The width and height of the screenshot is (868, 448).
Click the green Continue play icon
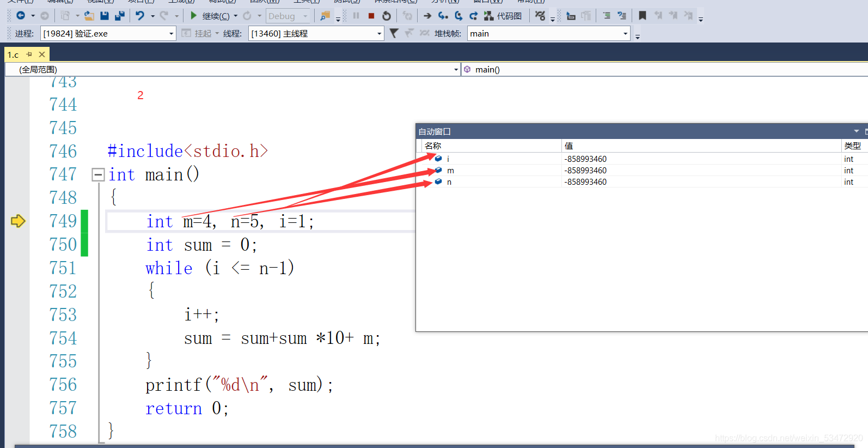[x=193, y=16]
